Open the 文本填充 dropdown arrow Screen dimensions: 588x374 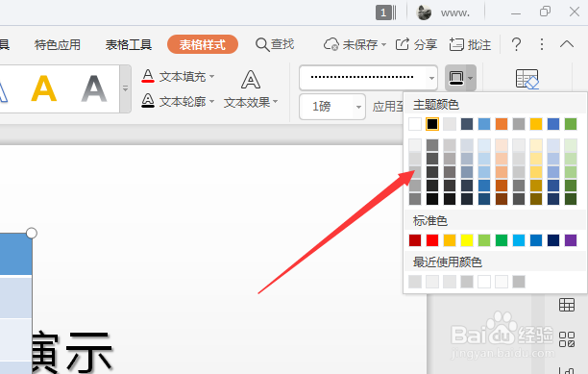[x=212, y=76]
